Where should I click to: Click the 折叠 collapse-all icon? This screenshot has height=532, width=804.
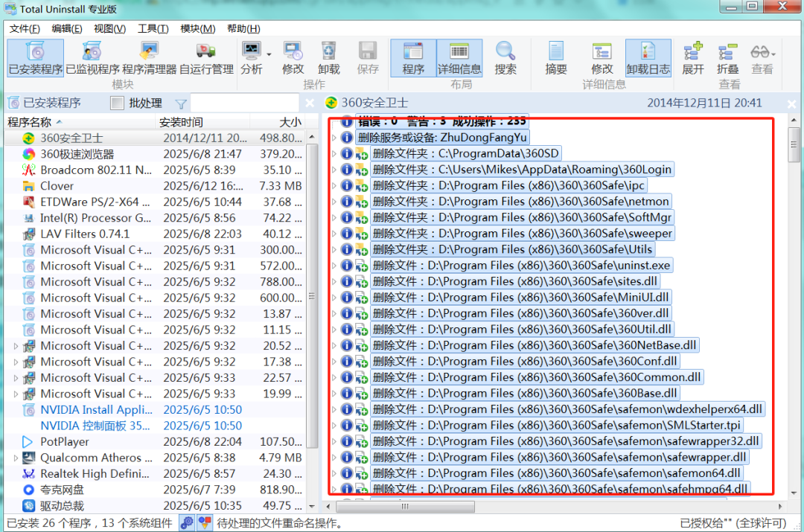[x=727, y=58]
